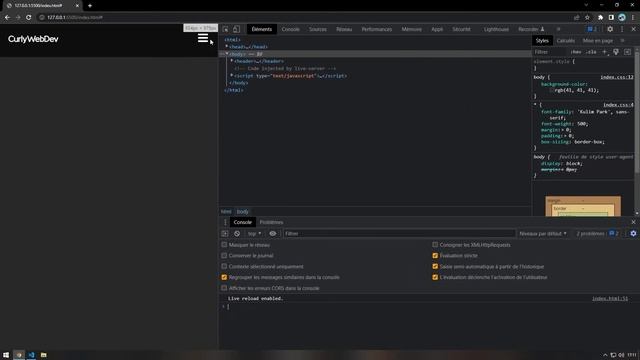
Task: Toggle computed styles sidebar icon
Action: [627, 52]
